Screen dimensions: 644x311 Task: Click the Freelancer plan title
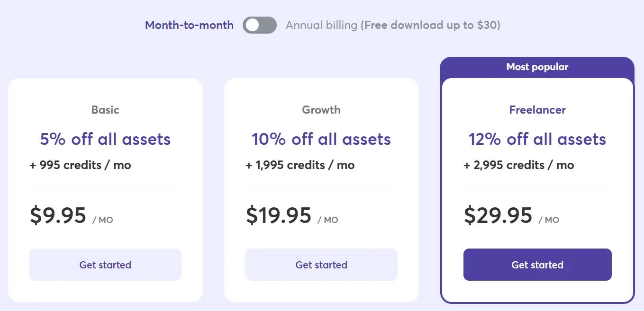537,110
